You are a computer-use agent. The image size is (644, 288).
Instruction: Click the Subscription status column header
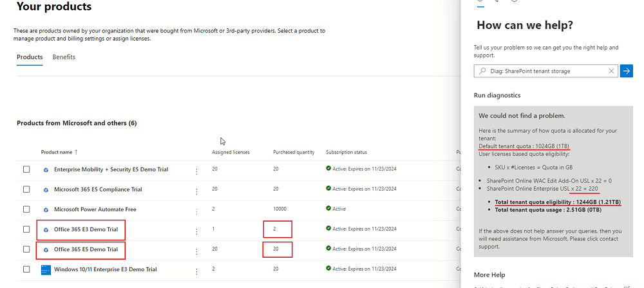pyautogui.click(x=346, y=153)
